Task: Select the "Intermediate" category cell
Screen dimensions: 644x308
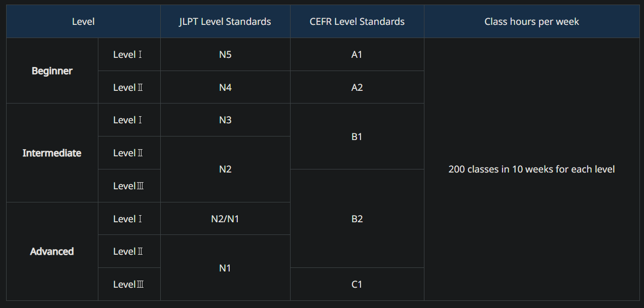Action: [x=52, y=153]
